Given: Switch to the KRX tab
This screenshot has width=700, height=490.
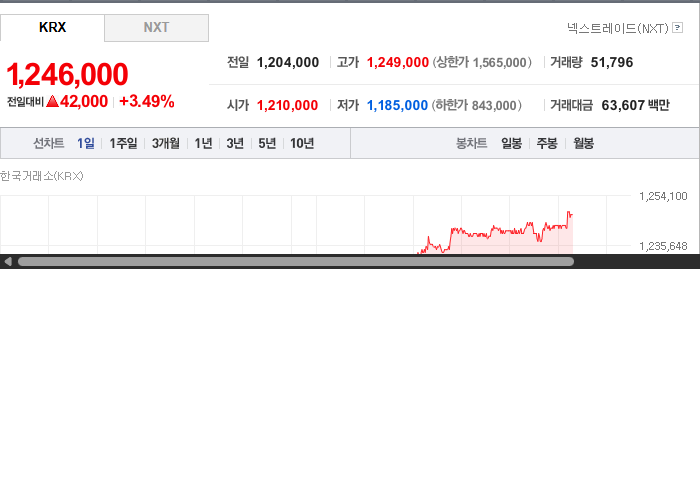Looking at the screenshot, I should click(x=52, y=28).
